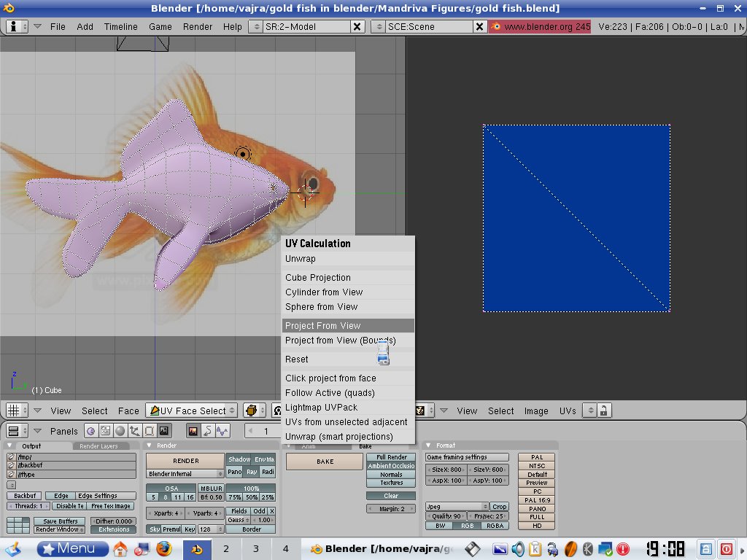Open the Script buttons context icon
The width and height of the screenshot is (747, 560).
106,431
